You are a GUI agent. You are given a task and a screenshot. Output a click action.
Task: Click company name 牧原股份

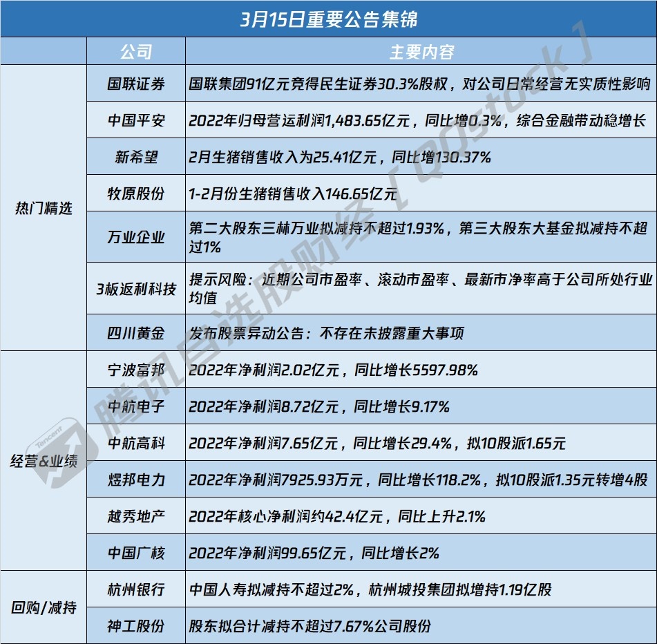click(136, 193)
